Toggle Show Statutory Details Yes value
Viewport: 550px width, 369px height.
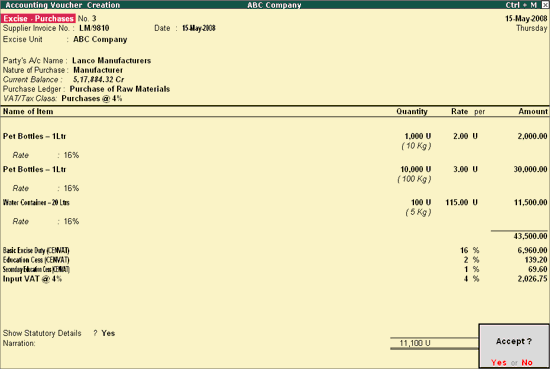[x=108, y=333]
